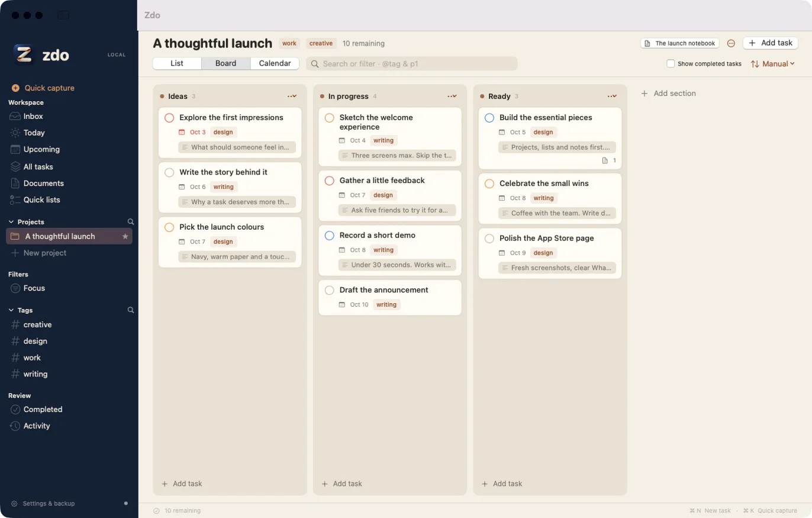This screenshot has height=518, width=812.
Task: Click the work tag in project header
Action: tap(289, 43)
